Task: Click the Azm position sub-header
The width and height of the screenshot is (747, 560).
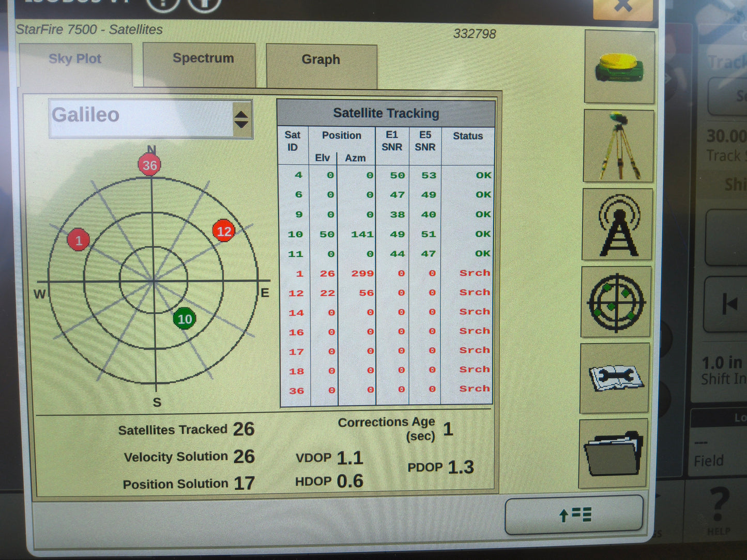Action: [355, 158]
